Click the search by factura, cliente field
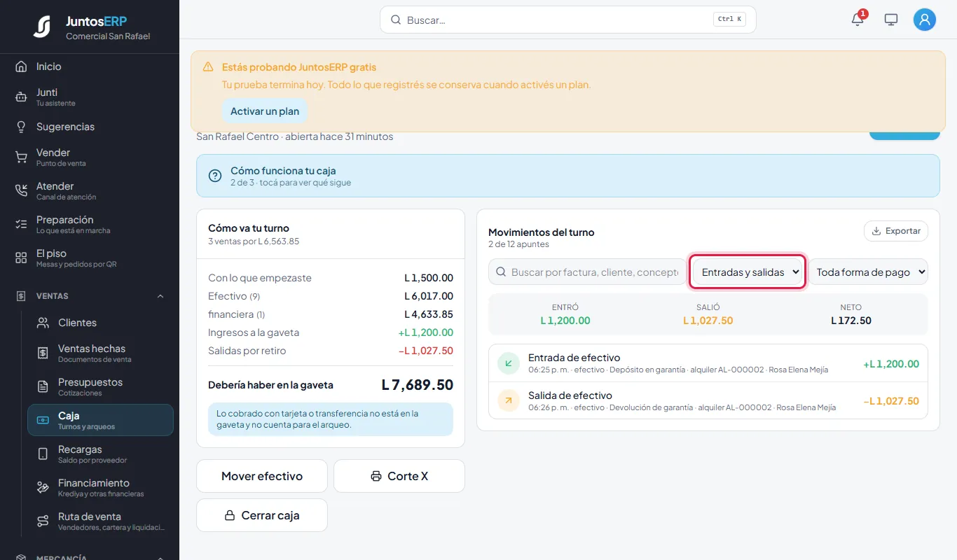The image size is (957, 560). pyautogui.click(x=587, y=272)
